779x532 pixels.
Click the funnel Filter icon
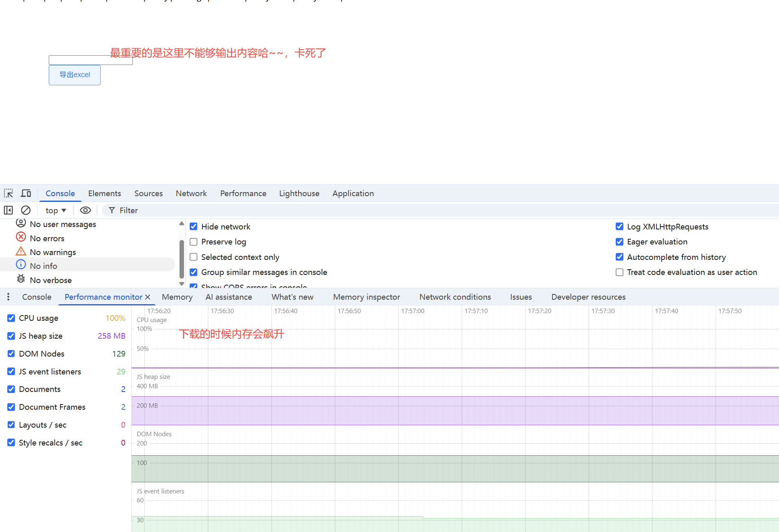(112, 210)
